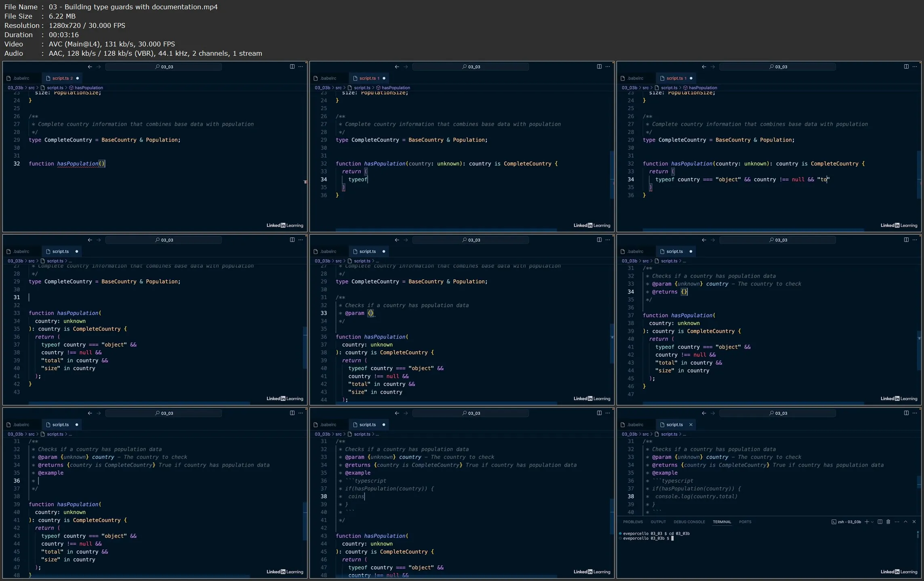Click unsaved dot on 'script.ts 2' tab
Image resolution: width=924 pixels, height=581 pixels.
click(77, 78)
